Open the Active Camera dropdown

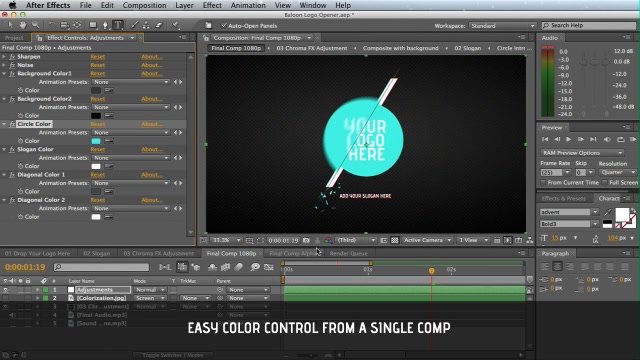(x=427, y=240)
